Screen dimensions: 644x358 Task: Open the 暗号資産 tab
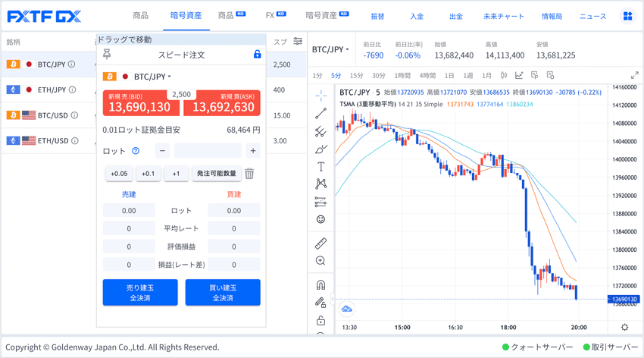(186, 16)
